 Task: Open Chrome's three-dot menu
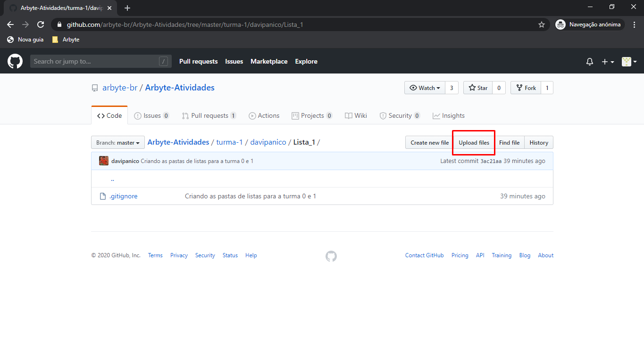point(634,24)
